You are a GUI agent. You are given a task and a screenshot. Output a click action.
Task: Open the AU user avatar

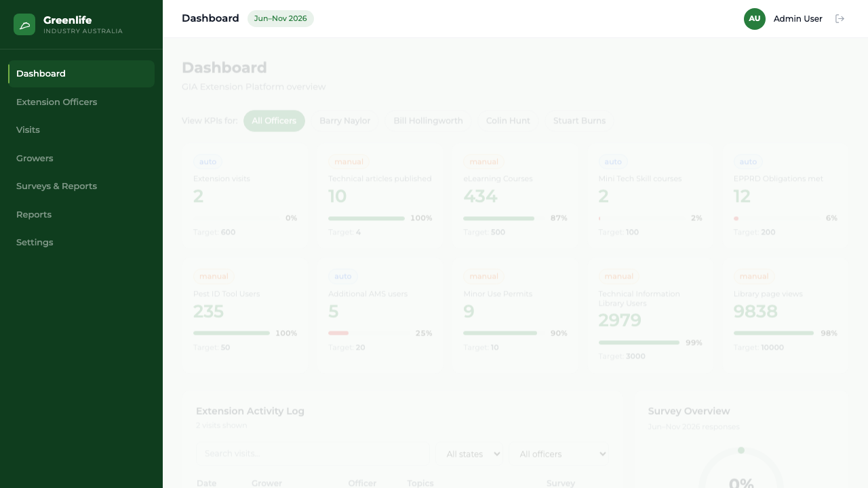click(x=755, y=19)
